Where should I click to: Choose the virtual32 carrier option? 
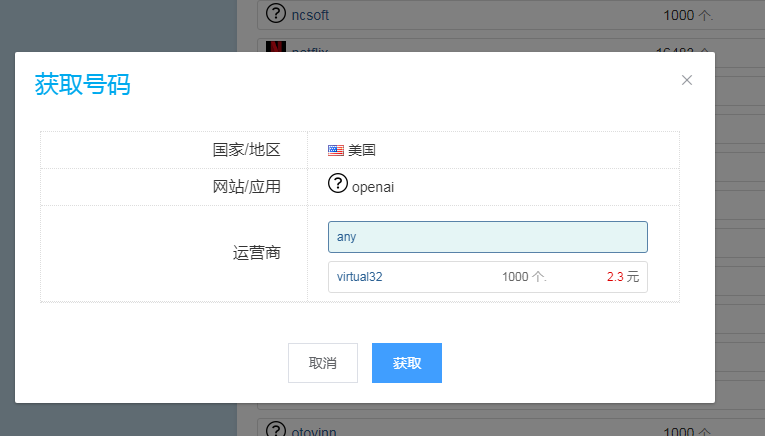point(360,277)
